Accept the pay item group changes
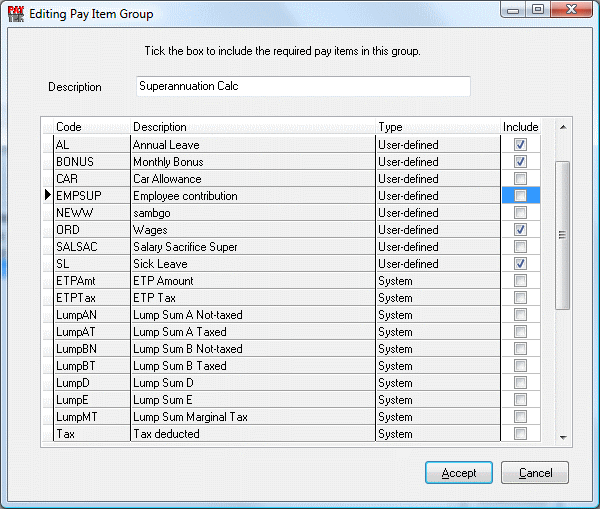Viewport: 600px width, 509px height. click(459, 473)
